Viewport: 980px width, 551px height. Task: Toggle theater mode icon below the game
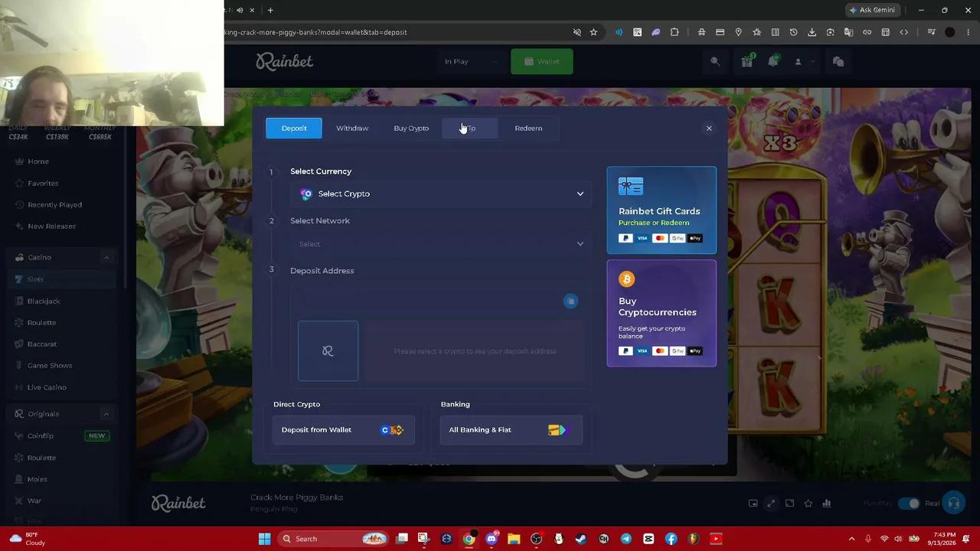coord(789,503)
